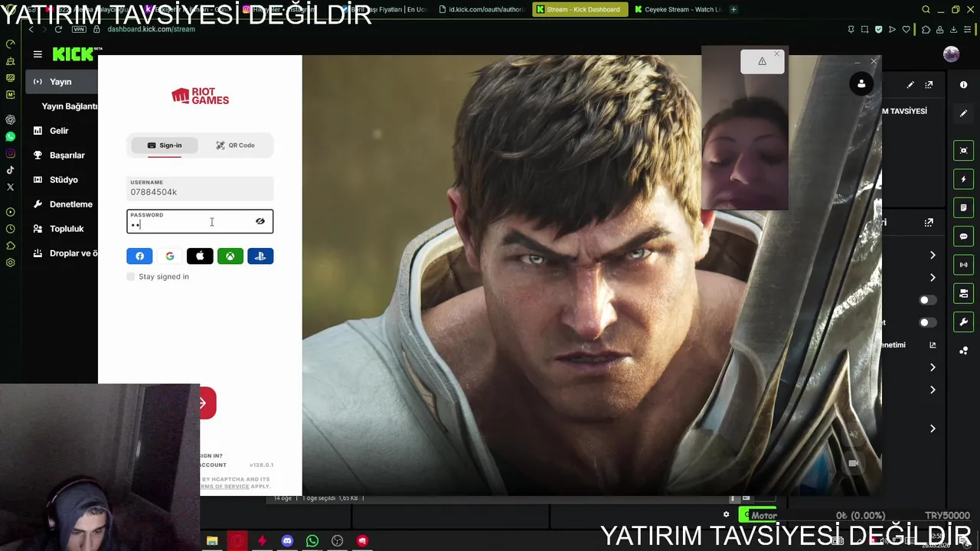Viewport: 980px width, 551px height.
Task: Open the browser sidebar player icon
Action: click(10, 212)
